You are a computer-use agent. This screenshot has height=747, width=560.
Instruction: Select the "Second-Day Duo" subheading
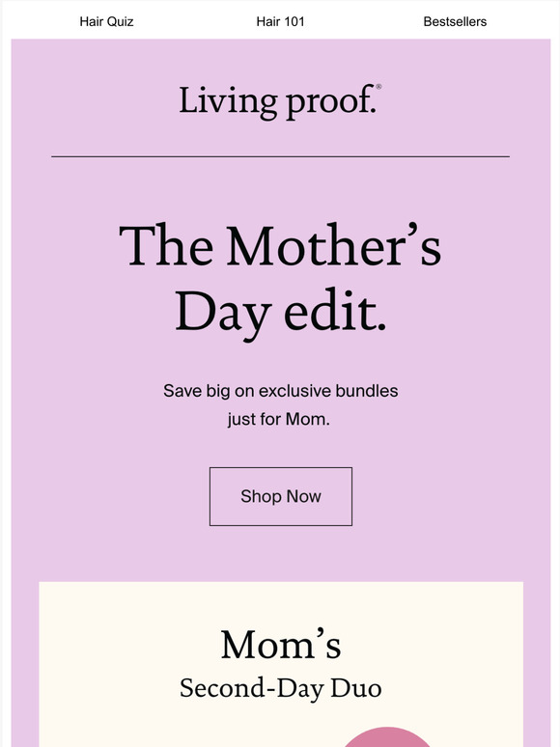click(281, 689)
